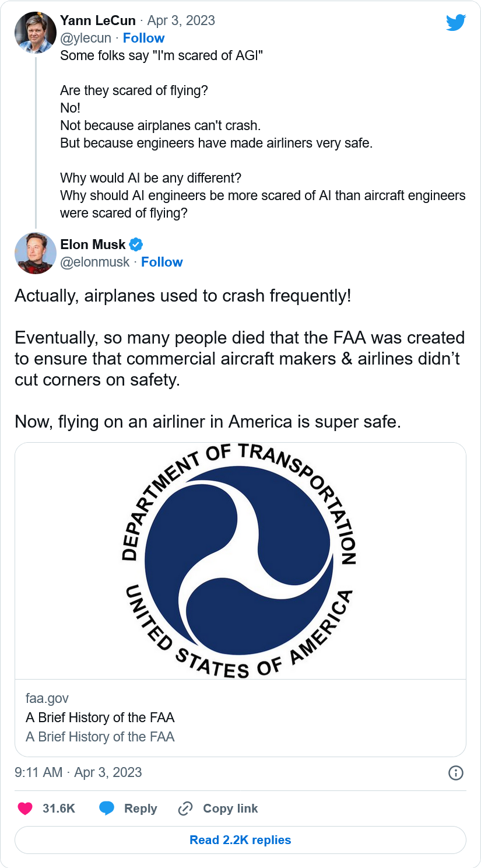Click Read 2.2K replies button
The height and width of the screenshot is (868, 481).
[240, 840]
